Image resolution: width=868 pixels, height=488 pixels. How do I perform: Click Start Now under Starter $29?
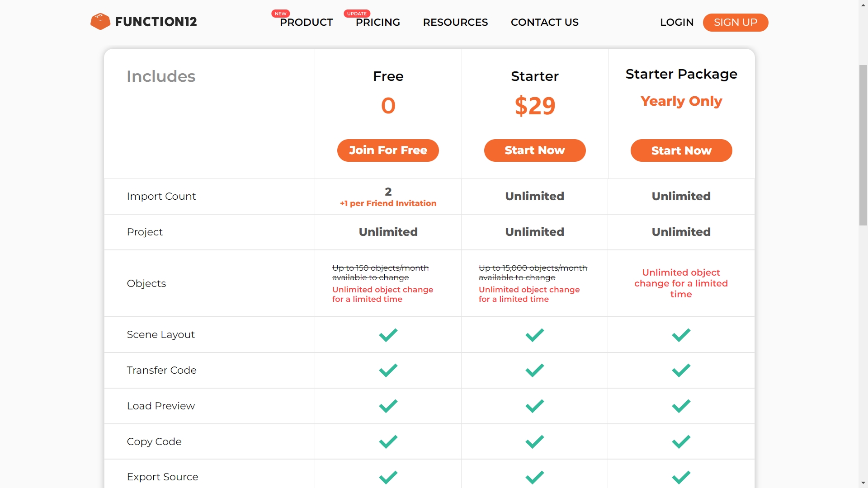tap(535, 150)
